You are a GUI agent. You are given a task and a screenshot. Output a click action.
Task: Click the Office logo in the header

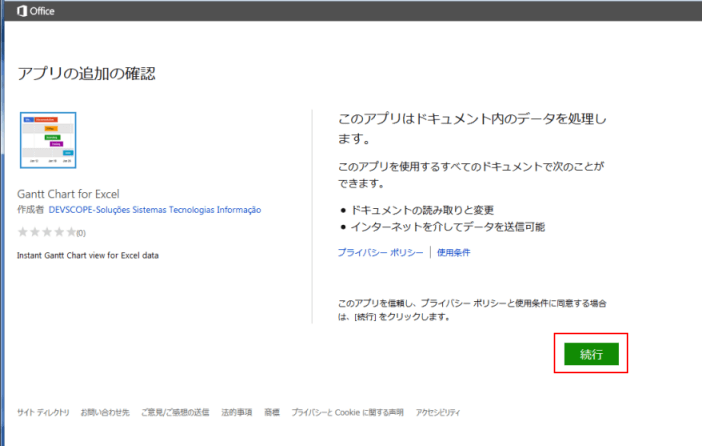click(35, 11)
